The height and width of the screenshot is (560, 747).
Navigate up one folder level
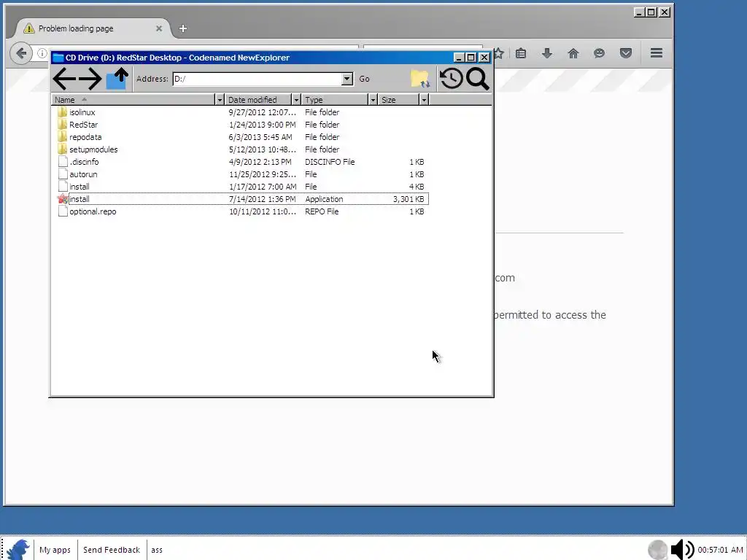117,79
